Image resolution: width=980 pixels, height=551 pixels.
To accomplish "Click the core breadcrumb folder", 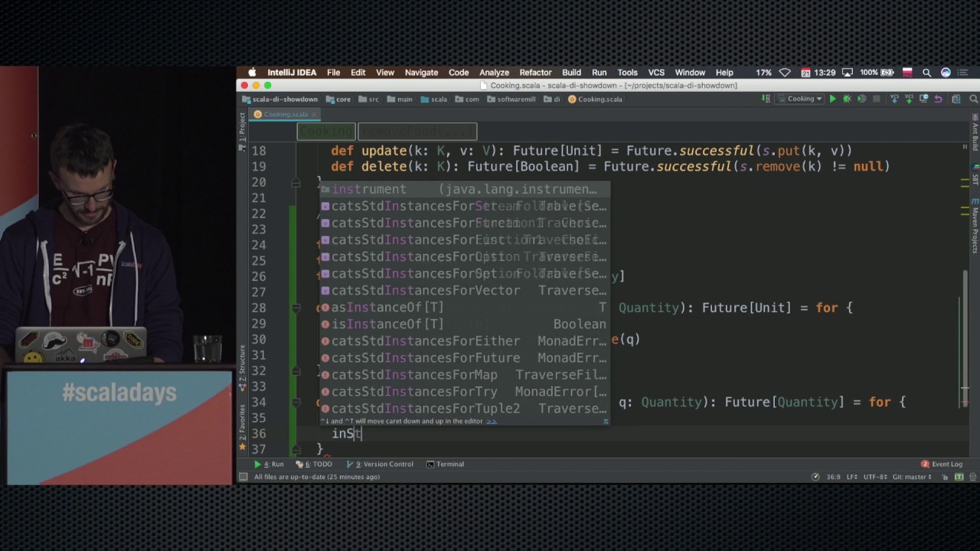I will coord(338,99).
